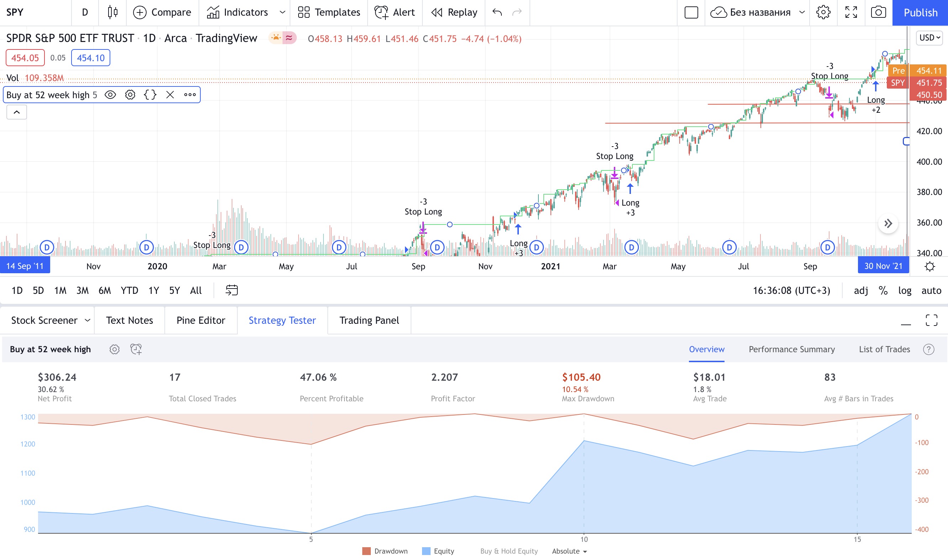This screenshot has width=948, height=560.
Task: Open the candlestick chart style selector
Action: tap(112, 12)
